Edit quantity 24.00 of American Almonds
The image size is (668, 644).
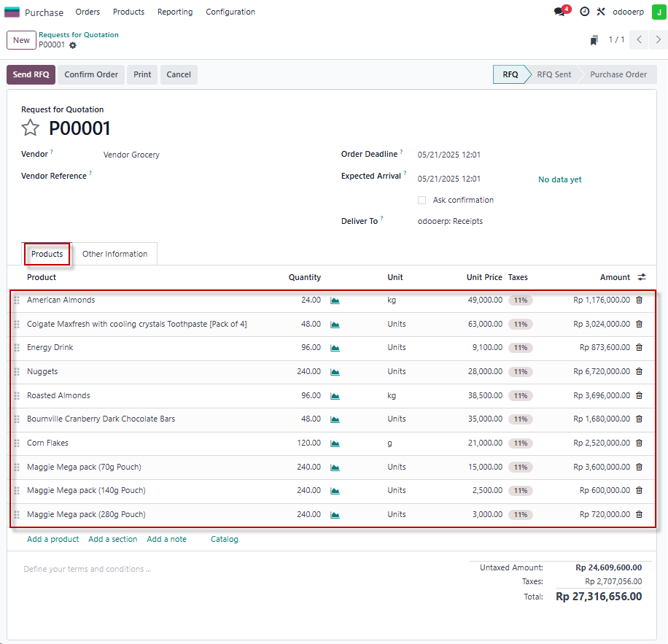tap(311, 300)
